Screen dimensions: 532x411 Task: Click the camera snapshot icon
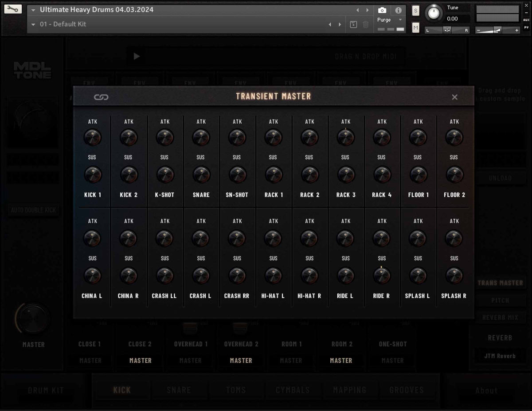382,10
